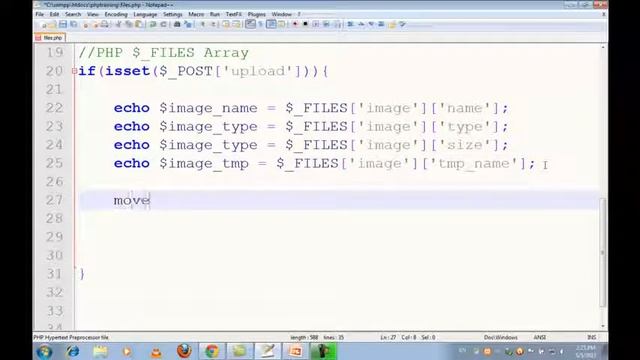Screen dimensions: 640x360
Task: Click the Windows Start button
Action: [x=44, y=351]
